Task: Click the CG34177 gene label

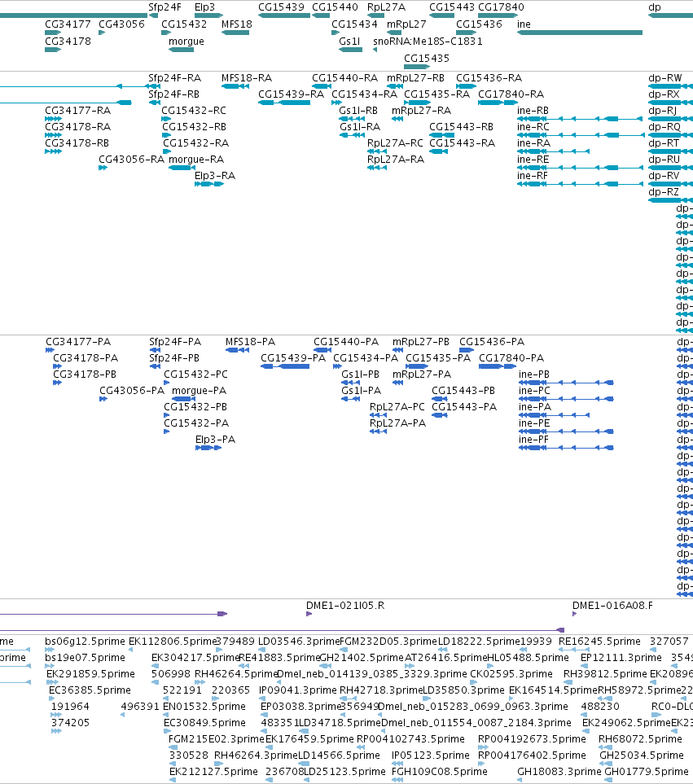Action: click(68, 24)
